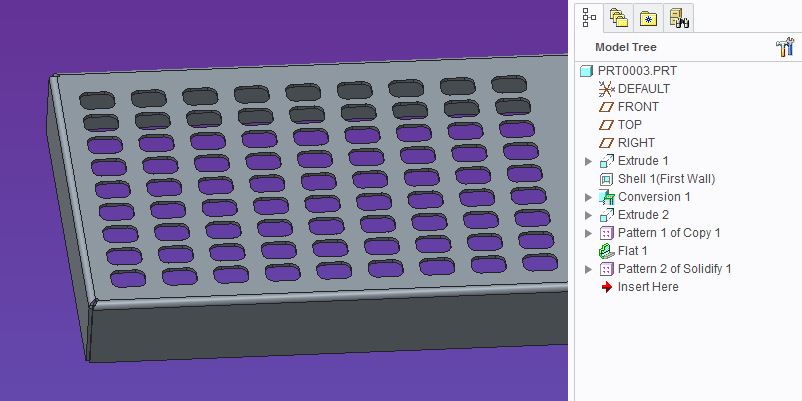This screenshot has width=802, height=401.
Task: Select the DEFAULT coordinate system icon
Action: point(606,89)
